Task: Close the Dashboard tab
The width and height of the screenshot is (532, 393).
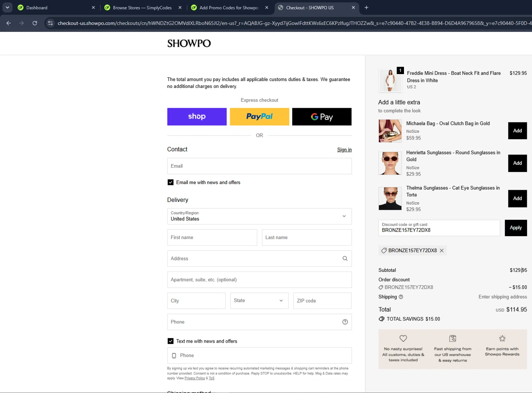Action: (x=93, y=7)
